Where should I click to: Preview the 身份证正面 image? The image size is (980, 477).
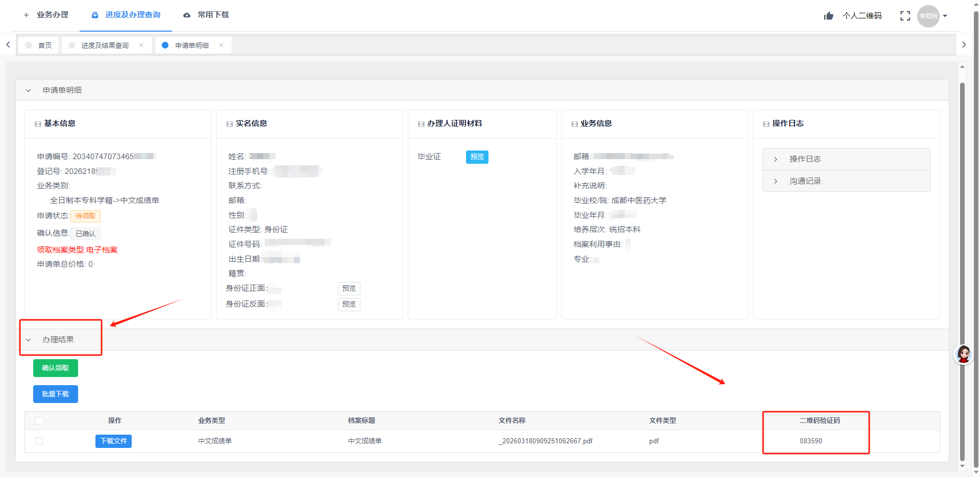click(349, 289)
